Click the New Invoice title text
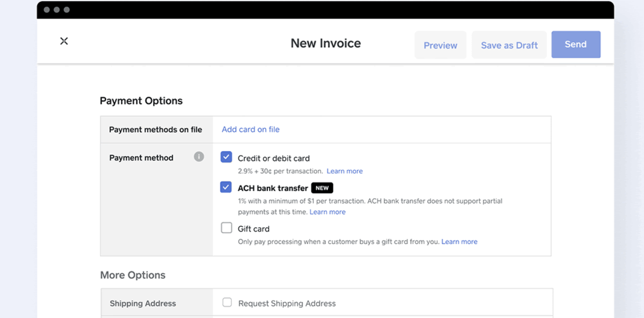The height and width of the screenshot is (318, 644). coord(326,43)
